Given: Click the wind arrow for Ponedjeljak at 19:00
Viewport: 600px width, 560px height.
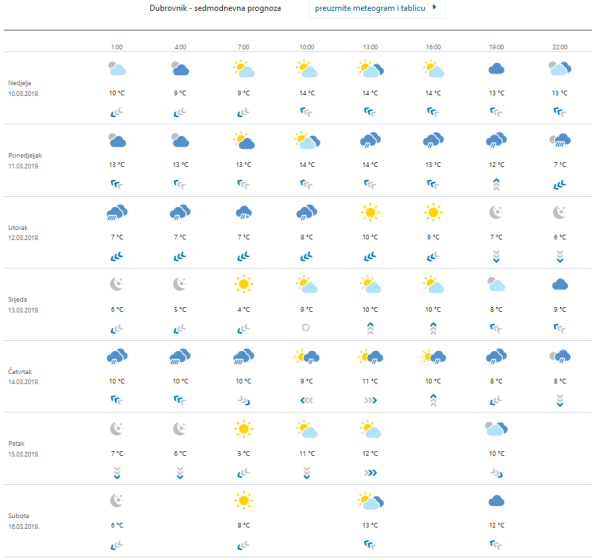Looking at the screenshot, I should (496, 184).
